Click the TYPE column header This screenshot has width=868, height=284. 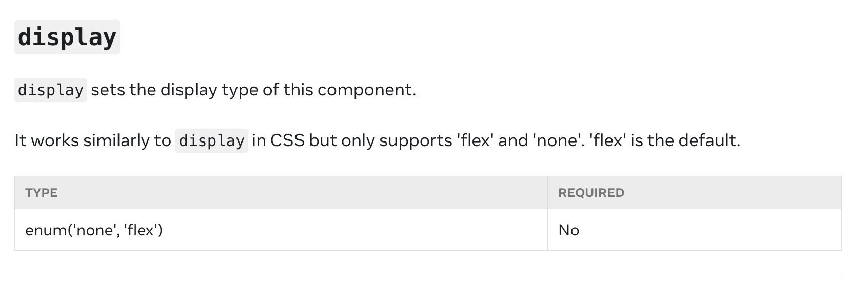click(x=42, y=193)
